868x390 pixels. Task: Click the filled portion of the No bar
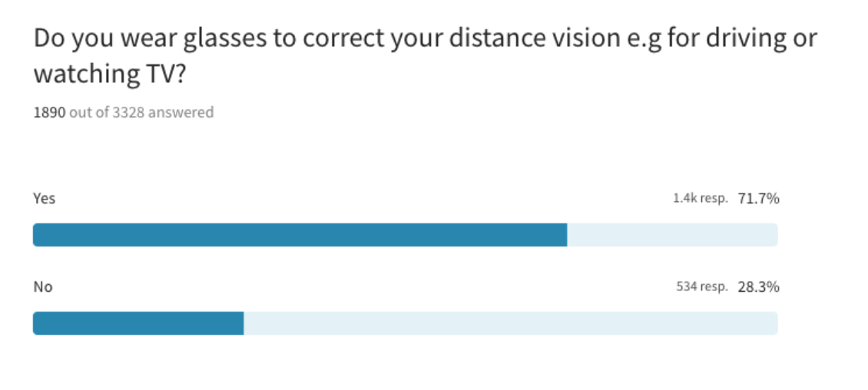pos(138,324)
